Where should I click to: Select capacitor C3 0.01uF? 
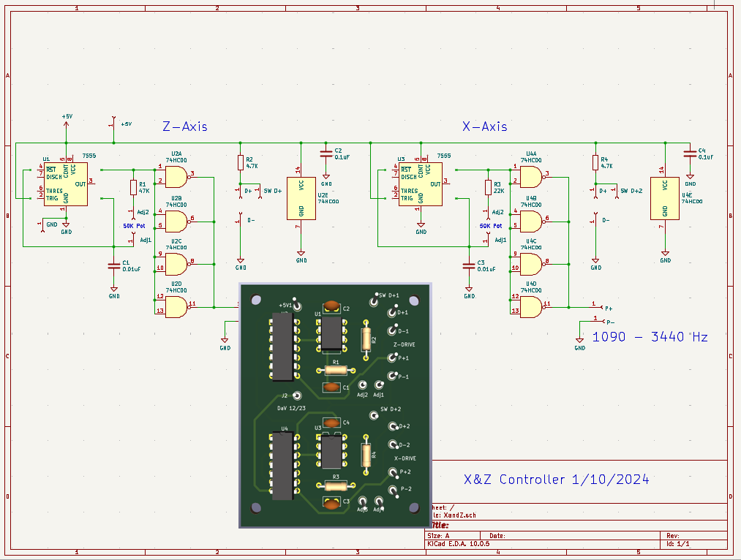tap(468, 266)
